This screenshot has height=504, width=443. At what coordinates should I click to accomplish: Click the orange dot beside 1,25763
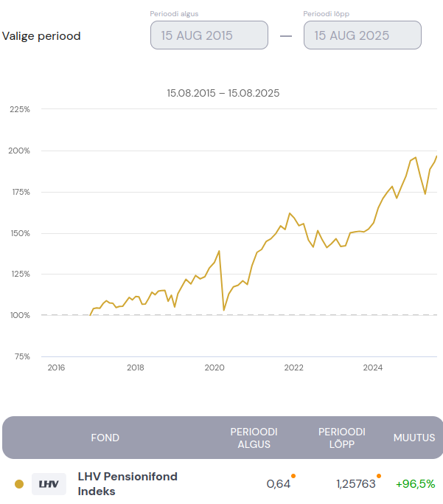(379, 476)
